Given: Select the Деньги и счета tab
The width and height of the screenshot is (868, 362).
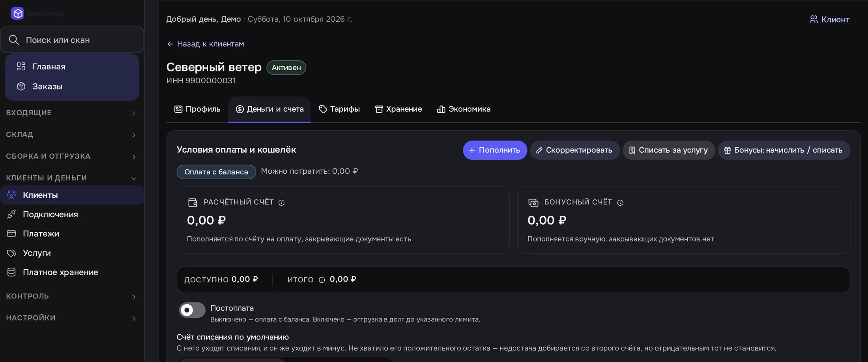Looking at the screenshot, I should pos(269,109).
